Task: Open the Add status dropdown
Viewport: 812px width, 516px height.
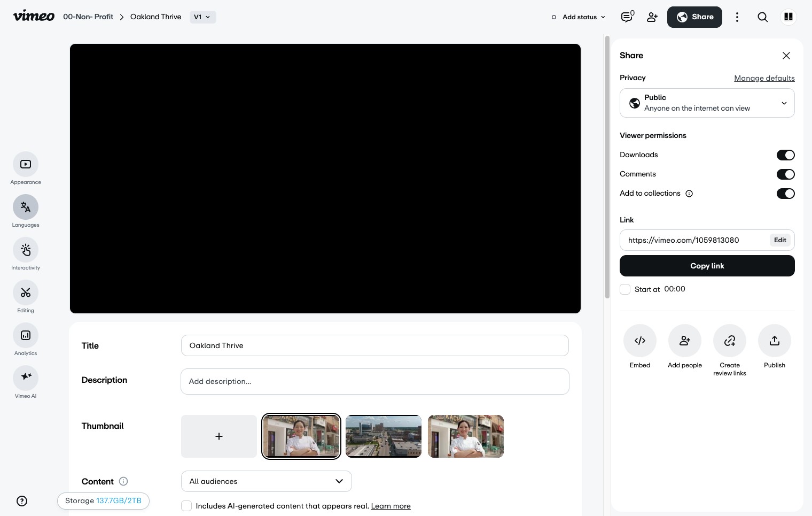Action: 579,17
